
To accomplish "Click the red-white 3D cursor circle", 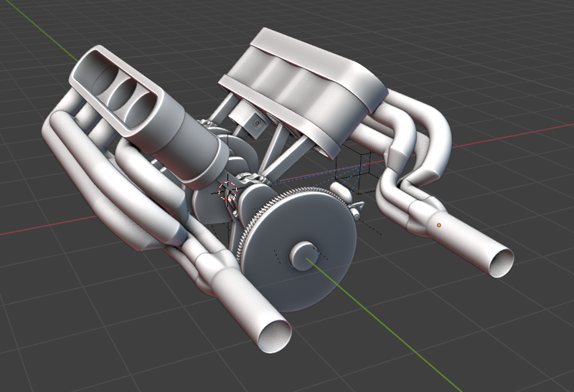I will click(228, 191).
